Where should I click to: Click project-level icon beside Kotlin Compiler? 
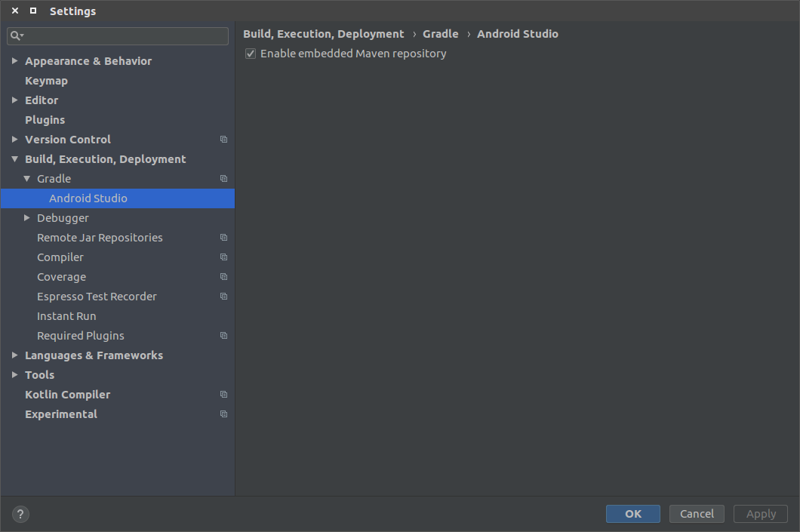pos(223,394)
